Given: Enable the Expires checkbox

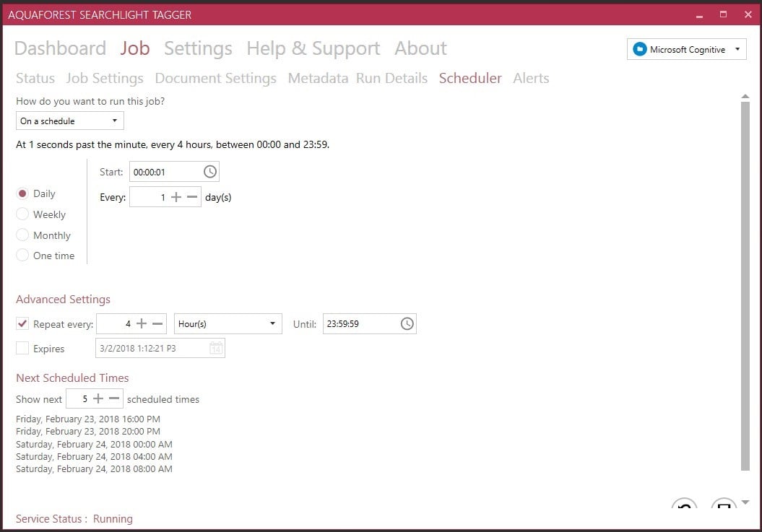Looking at the screenshot, I should [22, 349].
